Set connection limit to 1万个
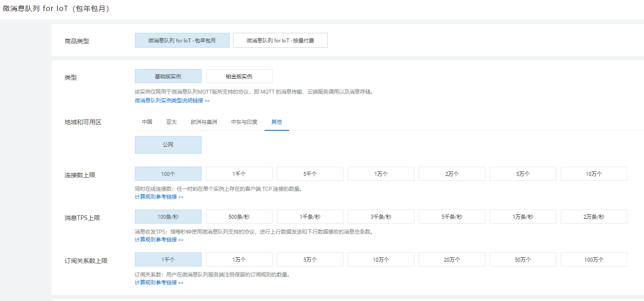Viewport: 644px width, 301px height. (381, 174)
